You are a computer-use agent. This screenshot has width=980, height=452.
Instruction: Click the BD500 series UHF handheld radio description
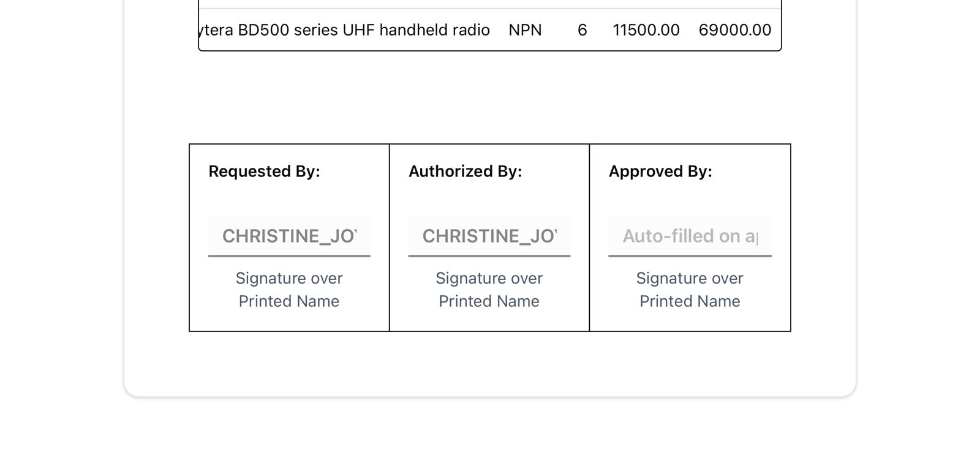(345, 30)
